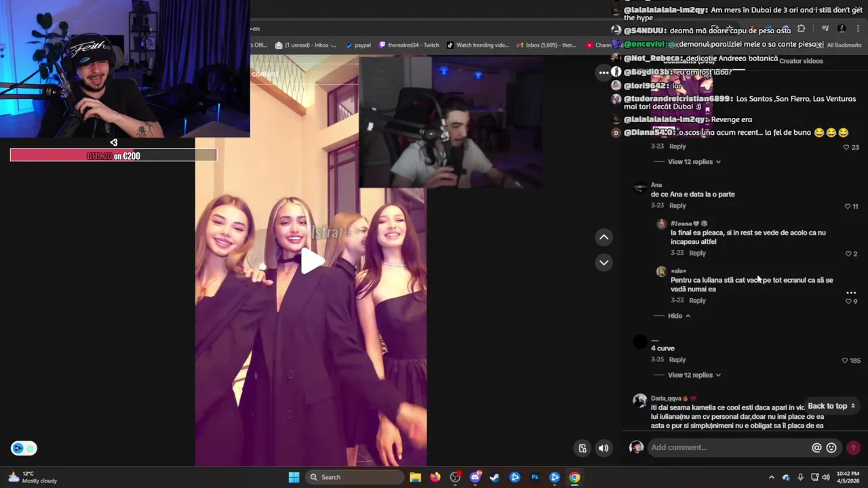Screen dimensions: 868x488
Task: Switch to Creator videos tab
Action: [x=801, y=61]
